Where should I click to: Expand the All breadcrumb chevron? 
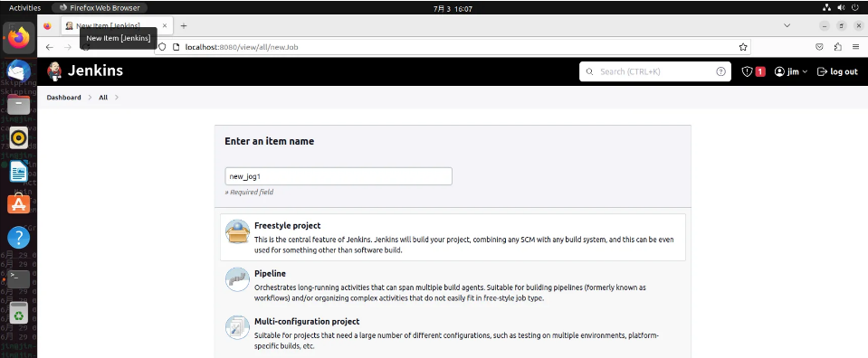coord(116,98)
